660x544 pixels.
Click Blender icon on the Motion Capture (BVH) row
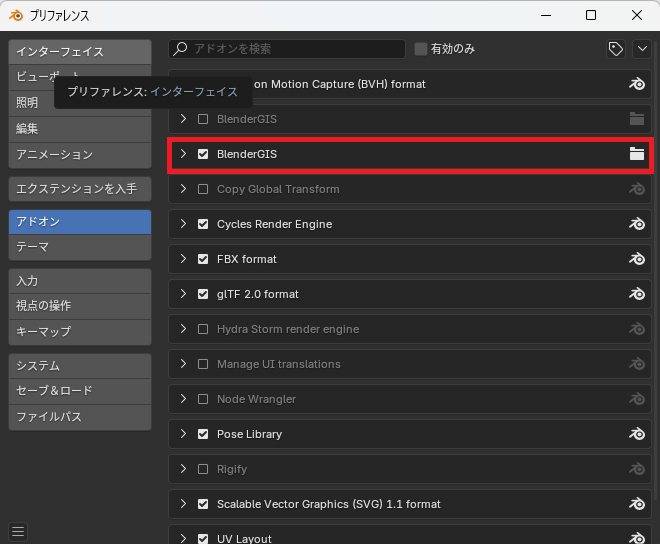(637, 84)
